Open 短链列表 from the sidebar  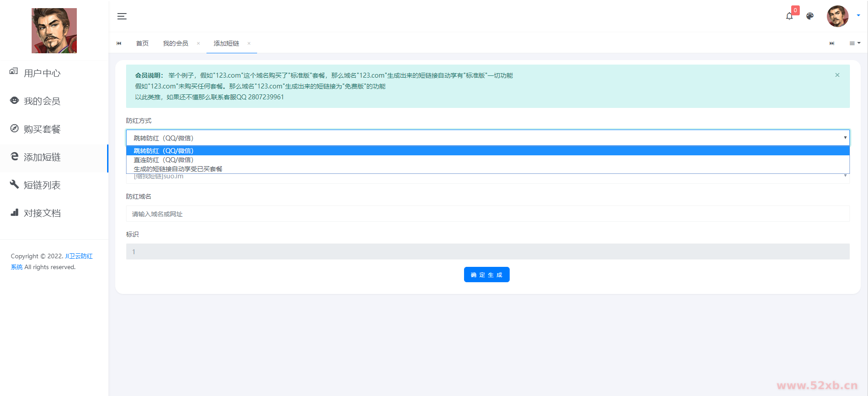[42, 185]
